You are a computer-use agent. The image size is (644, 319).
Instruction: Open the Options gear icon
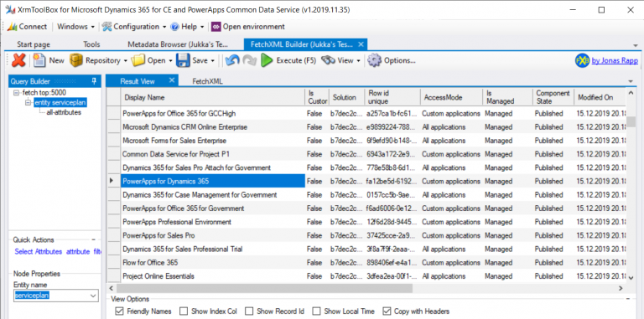click(x=374, y=60)
